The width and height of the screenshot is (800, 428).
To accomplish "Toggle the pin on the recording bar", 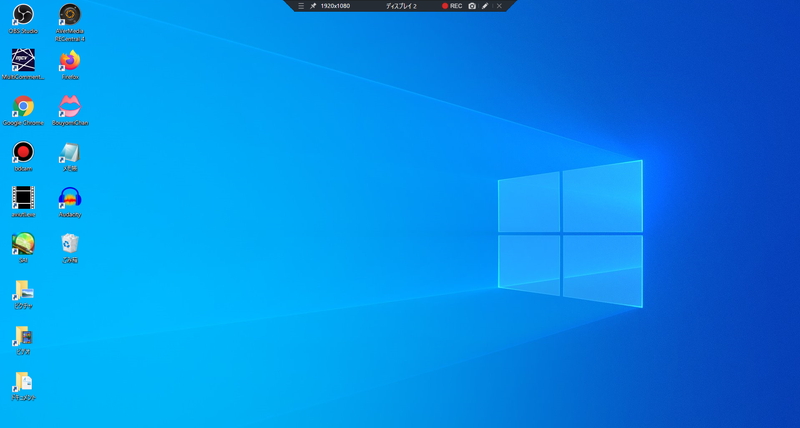I will 313,6.
